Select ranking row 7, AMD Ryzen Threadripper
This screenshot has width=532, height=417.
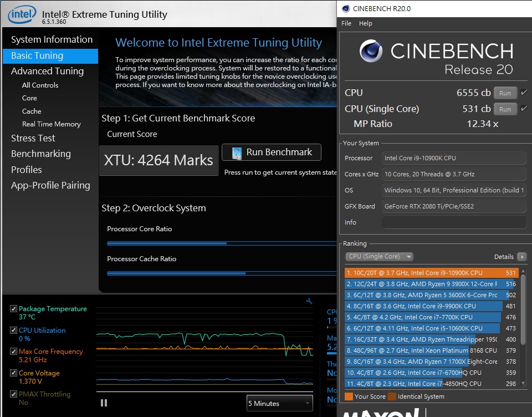(x=431, y=339)
